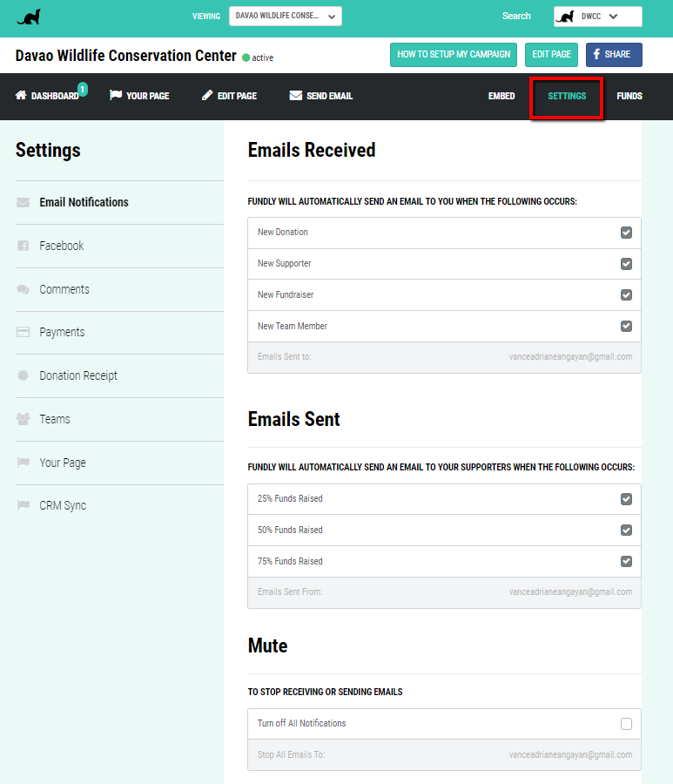Click the Davao Wildlife Conservation Center title

(126, 56)
